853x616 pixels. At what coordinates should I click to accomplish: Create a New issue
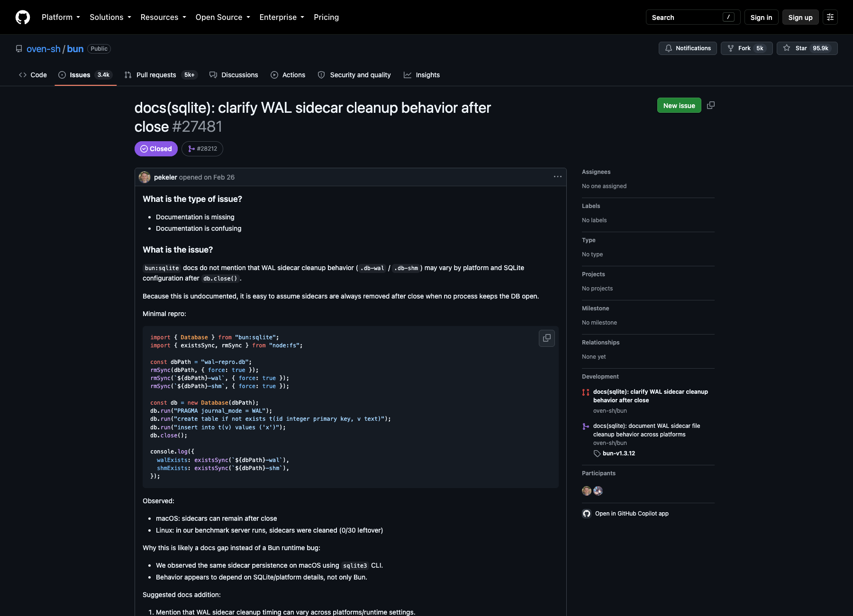679,105
